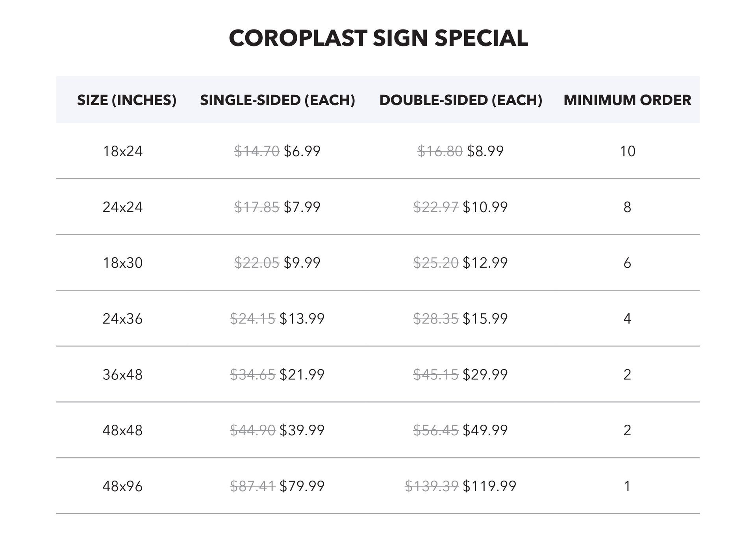756x540 pixels.
Task: Click the Double-Sided (Each) column header
Action: click(460, 100)
